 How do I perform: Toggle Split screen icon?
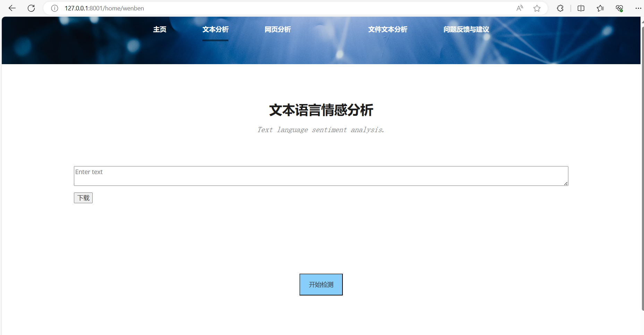coord(581,8)
